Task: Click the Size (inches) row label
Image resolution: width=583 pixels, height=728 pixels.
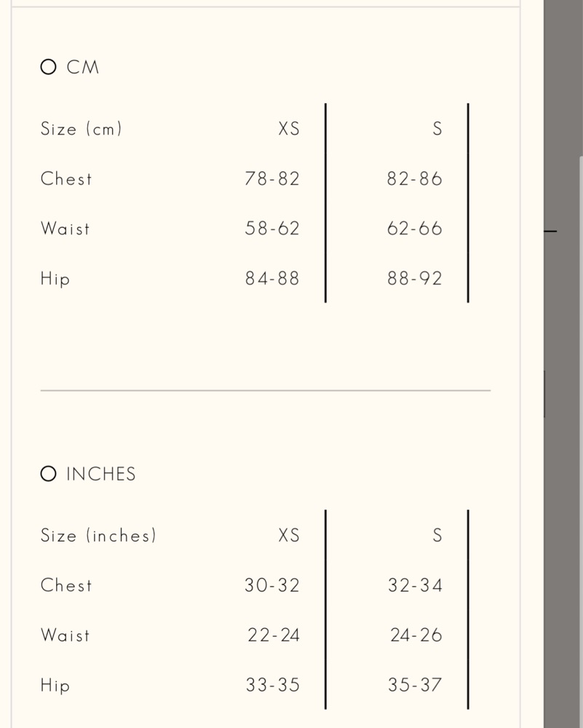Action: pyautogui.click(x=98, y=535)
